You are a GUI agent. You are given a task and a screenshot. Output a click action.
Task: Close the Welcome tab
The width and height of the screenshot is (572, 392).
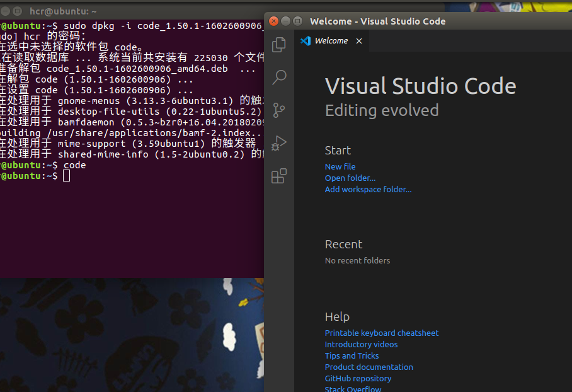click(x=359, y=41)
